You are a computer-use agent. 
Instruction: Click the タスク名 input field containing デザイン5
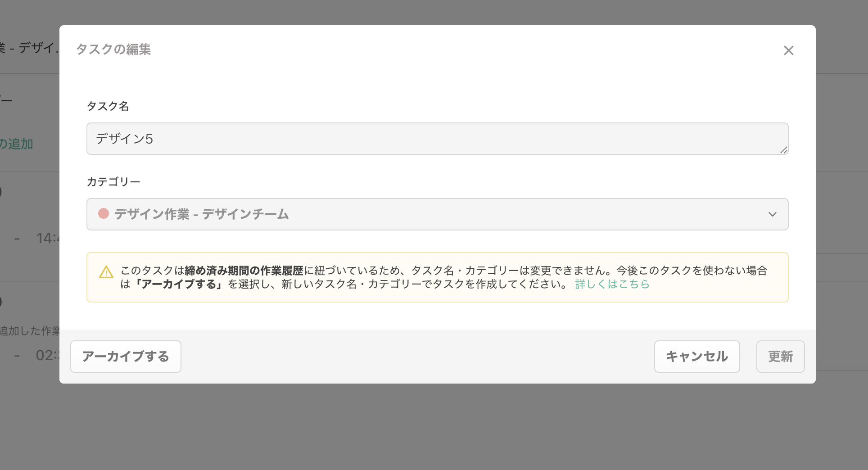[437, 139]
